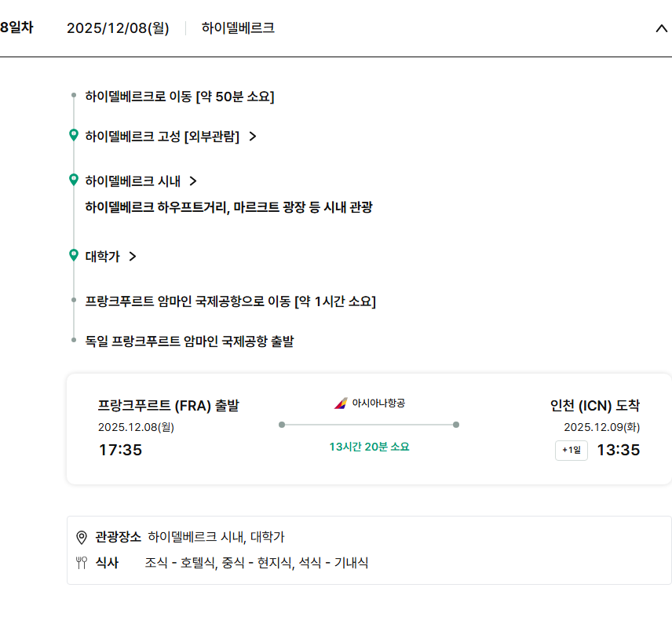672x617 pixels.
Task: Click the 아시아나항공 airline logo
Action: [341, 403]
